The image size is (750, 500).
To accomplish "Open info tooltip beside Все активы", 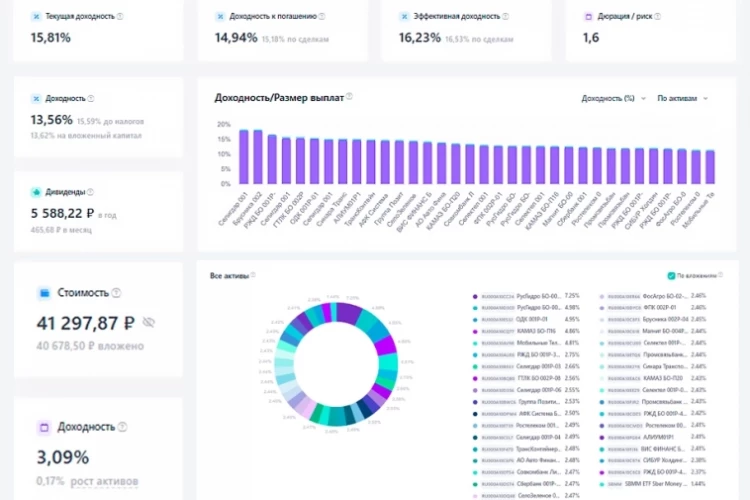I will pos(253,275).
